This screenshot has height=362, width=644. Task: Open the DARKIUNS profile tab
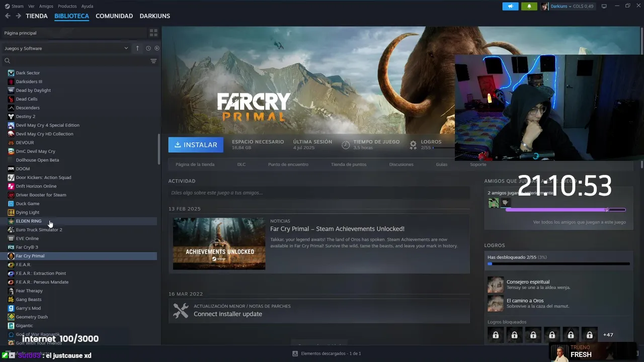point(155,16)
